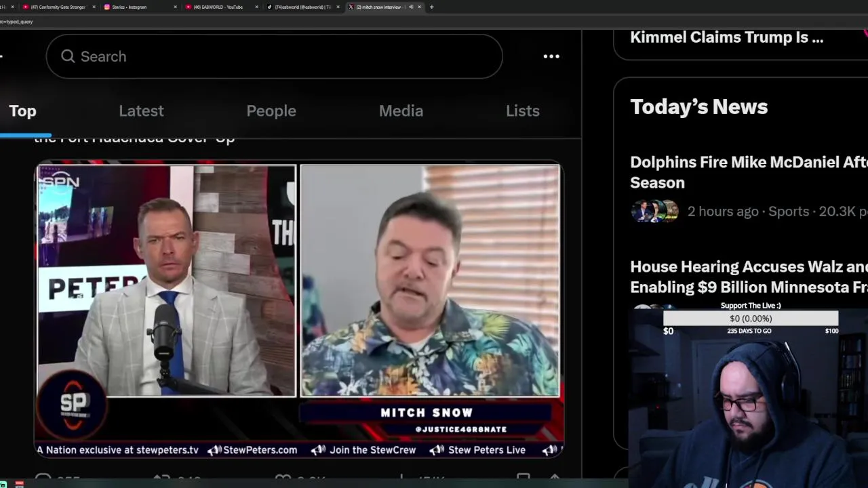
Task: Close the EABWORLD YouTube browser tab
Action: (256, 7)
